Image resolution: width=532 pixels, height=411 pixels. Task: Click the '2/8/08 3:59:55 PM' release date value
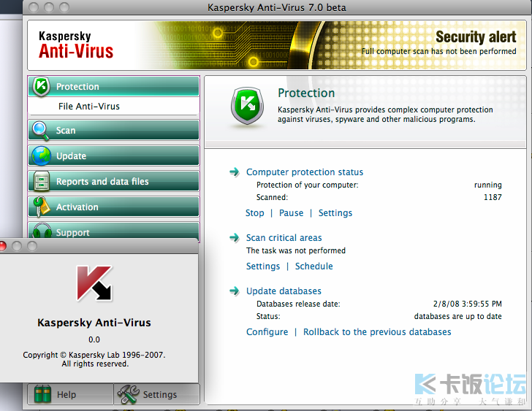(467, 304)
